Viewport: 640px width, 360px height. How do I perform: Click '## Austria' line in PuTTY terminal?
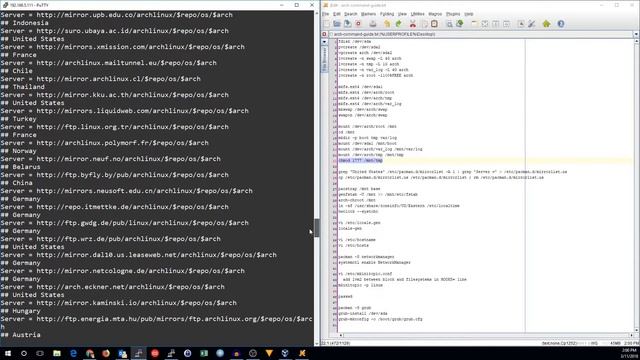(20, 335)
